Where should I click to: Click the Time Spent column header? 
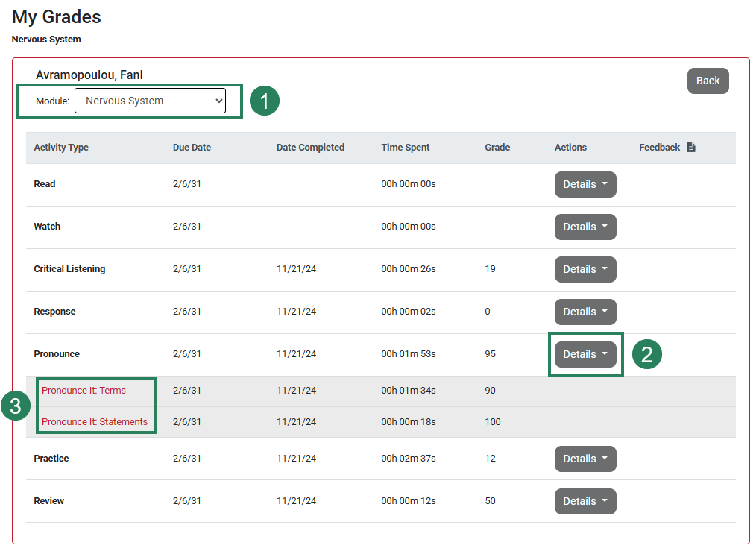(x=405, y=147)
